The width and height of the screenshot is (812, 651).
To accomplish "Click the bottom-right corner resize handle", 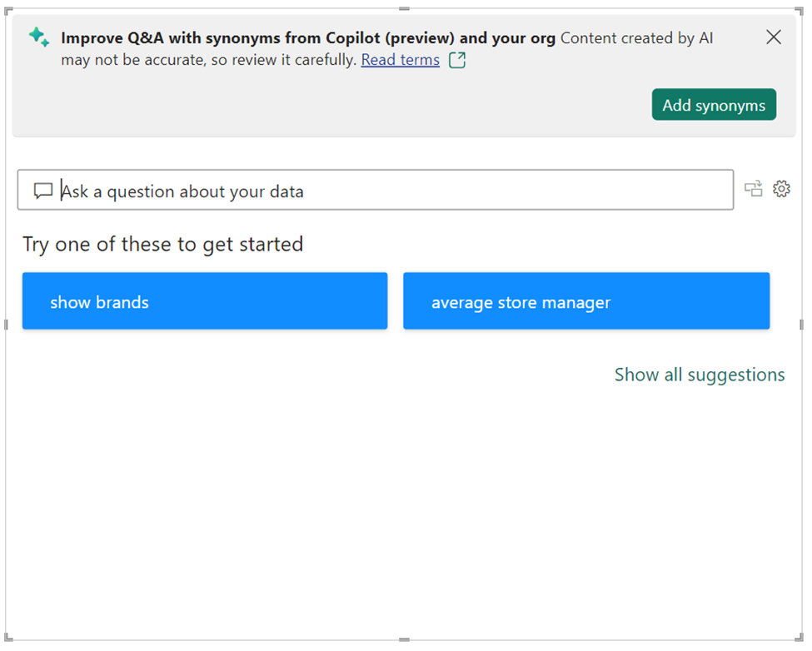I will pos(799,638).
